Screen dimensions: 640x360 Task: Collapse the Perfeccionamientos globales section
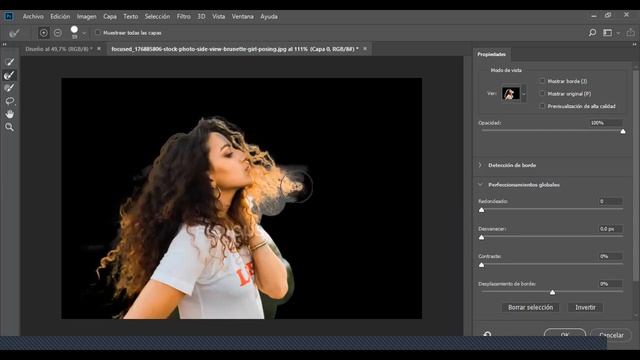click(x=480, y=184)
